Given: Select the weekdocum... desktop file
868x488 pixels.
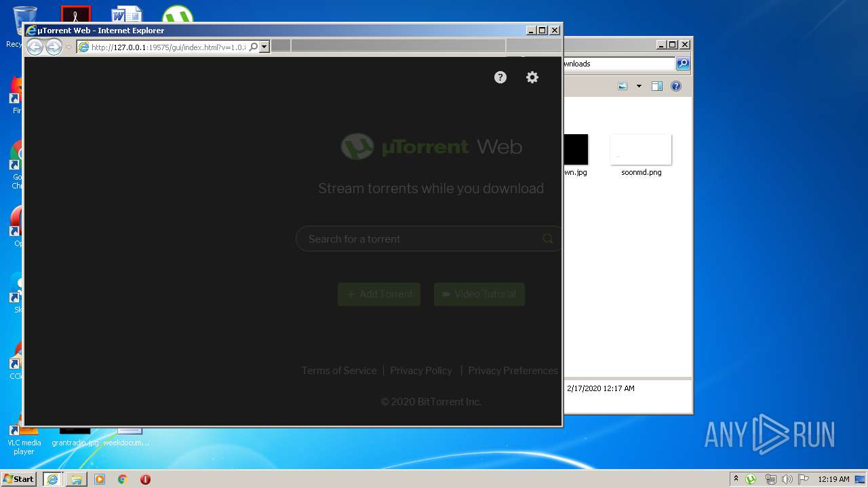Looking at the screenshot, I should point(126,437).
